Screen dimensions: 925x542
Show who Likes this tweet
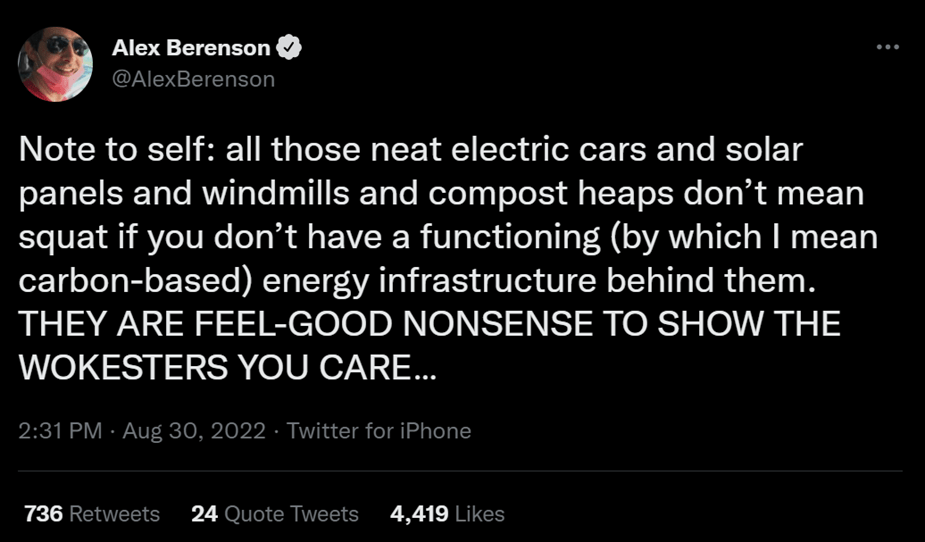tap(479, 514)
